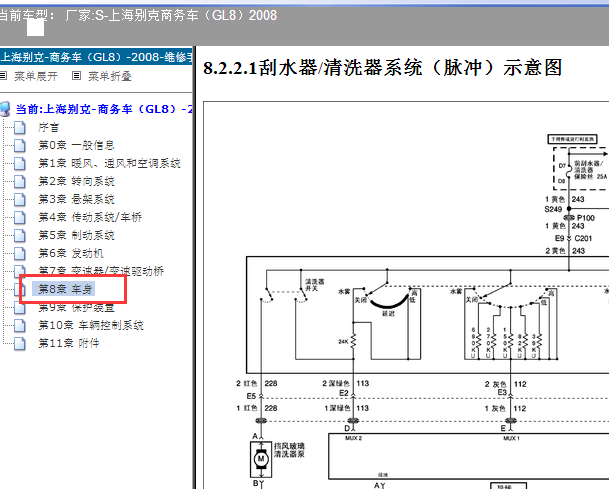Click the 24K resistor label

pyautogui.click(x=343, y=342)
